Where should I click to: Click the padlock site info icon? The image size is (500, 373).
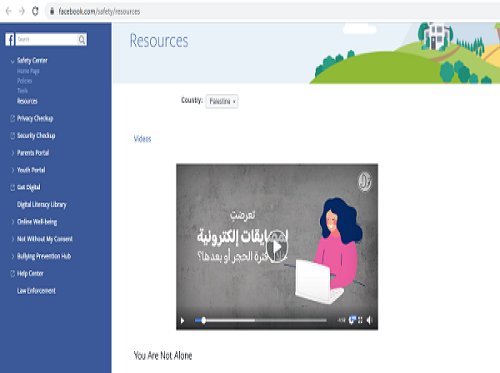point(52,11)
